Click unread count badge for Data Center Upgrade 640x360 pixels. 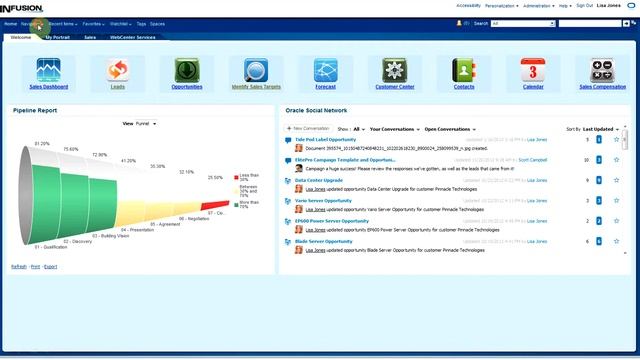pos(599,180)
